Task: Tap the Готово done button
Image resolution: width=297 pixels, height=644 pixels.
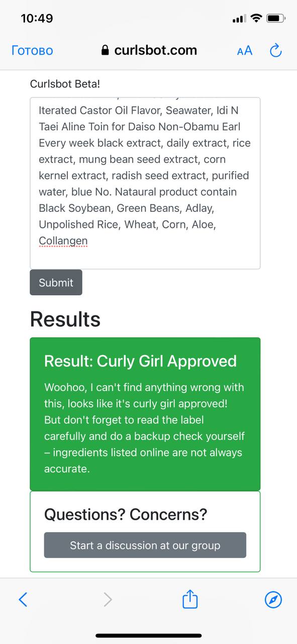Action: point(32,51)
